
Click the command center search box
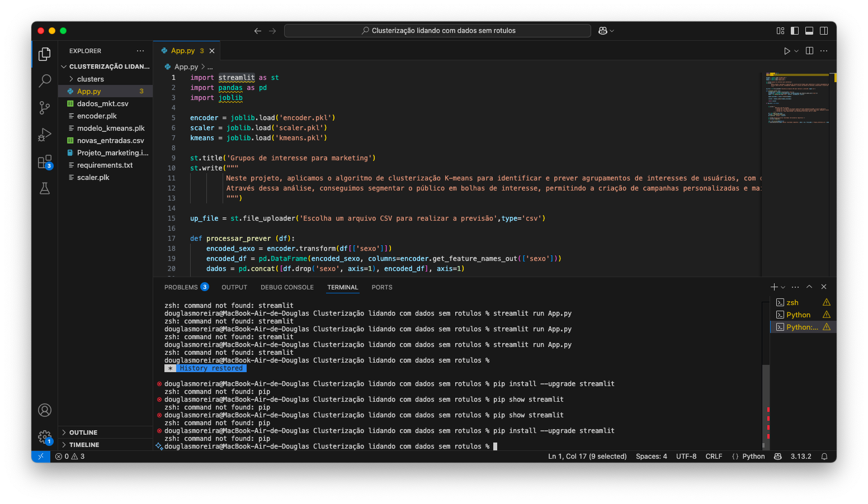(x=437, y=31)
